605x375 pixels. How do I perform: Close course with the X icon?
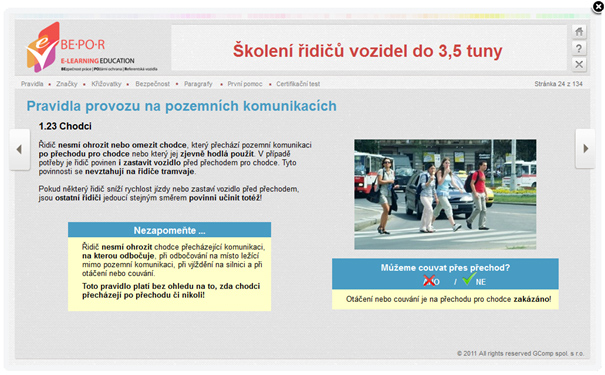click(579, 64)
